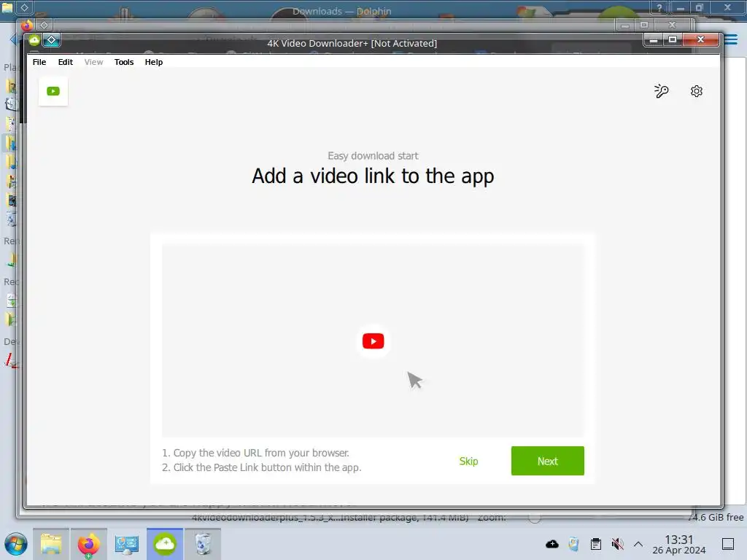Open the Windows-style start menu button
This screenshot has width=747, height=560.
(x=16, y=544)
